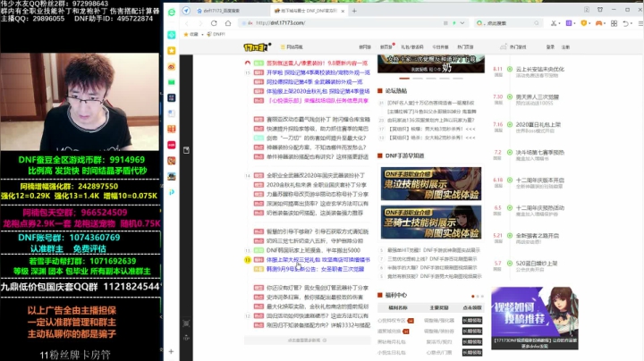Click load more news bar below list
Screen dimensions: 644x361
tap(307, 340)
